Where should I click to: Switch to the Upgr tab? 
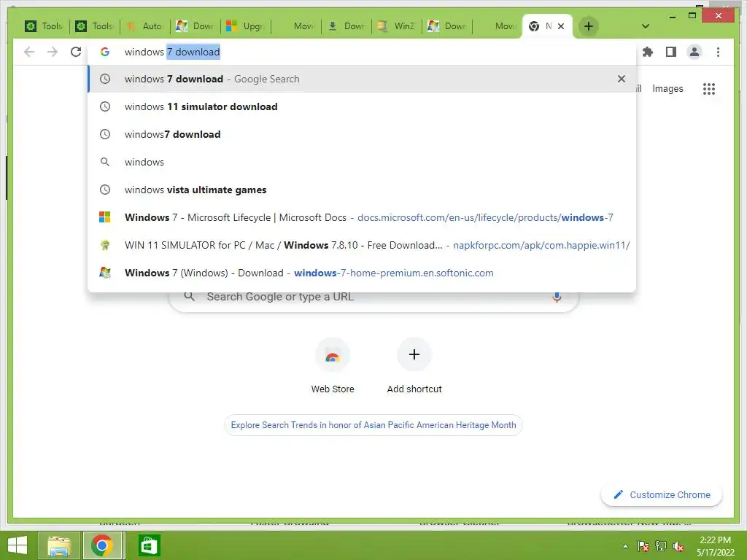[246, 26]
